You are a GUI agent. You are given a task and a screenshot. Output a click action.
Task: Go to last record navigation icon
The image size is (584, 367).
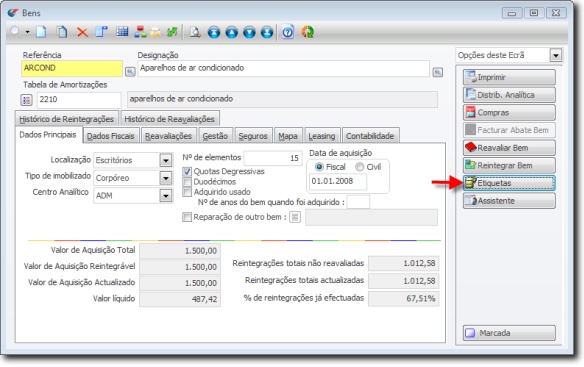click(x=267, y=32)
